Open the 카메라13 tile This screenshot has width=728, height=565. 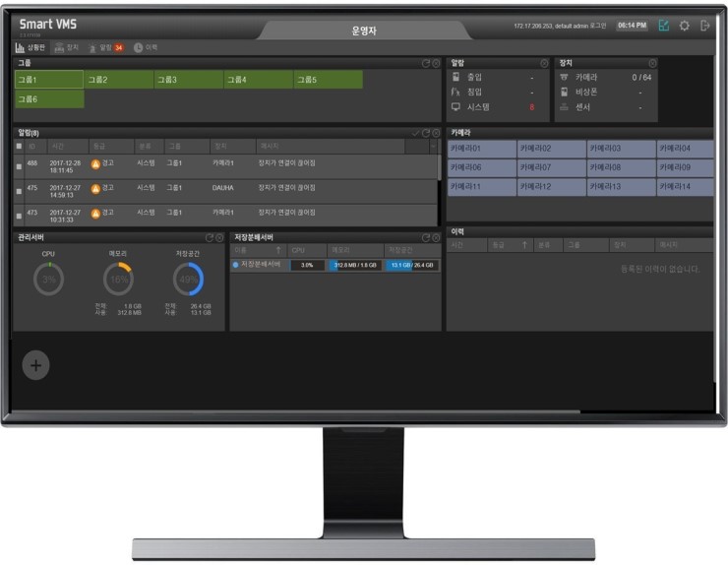pos(621,186)
